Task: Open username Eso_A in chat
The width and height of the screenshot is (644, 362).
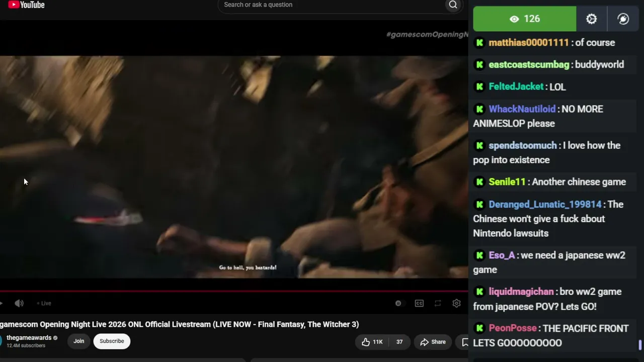Action: tap(502, 255)
